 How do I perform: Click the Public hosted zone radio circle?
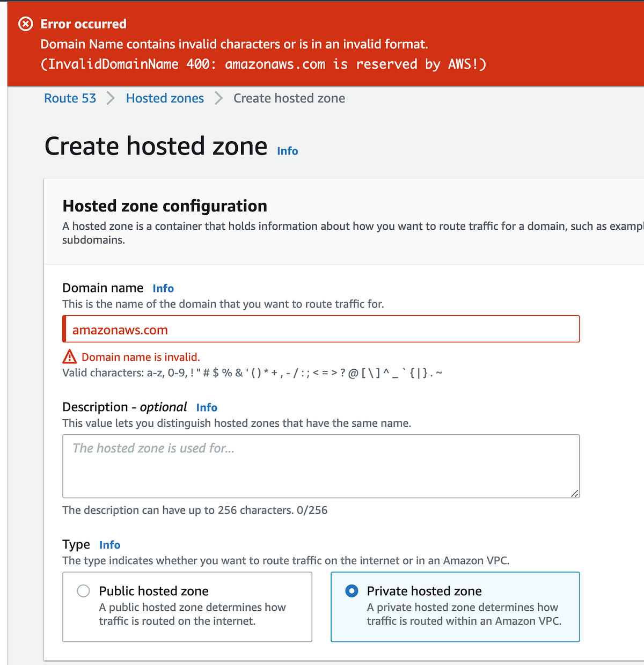pos(83,590)
